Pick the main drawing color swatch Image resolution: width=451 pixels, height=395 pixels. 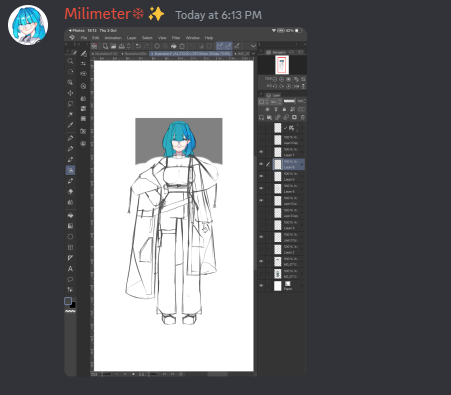point(68,301)
